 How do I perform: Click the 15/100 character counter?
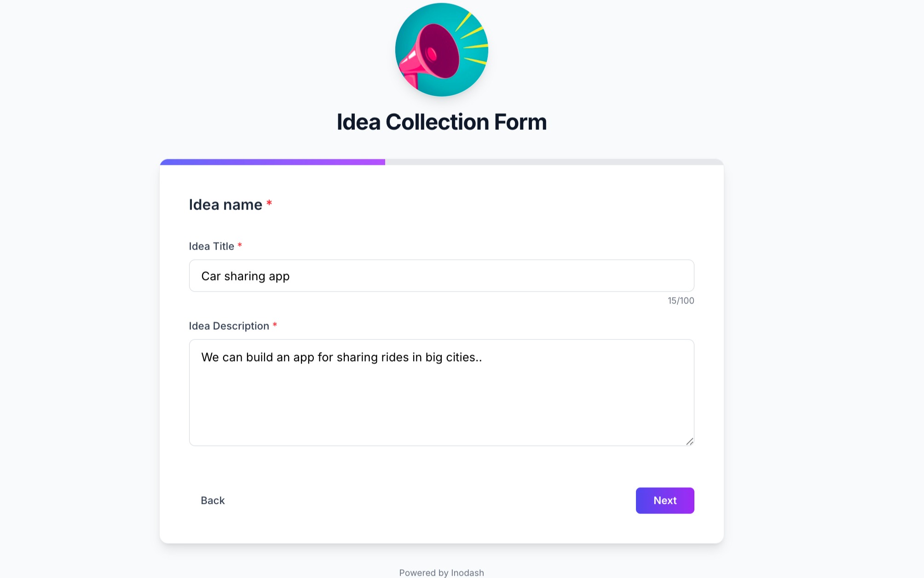click(681, 301)
